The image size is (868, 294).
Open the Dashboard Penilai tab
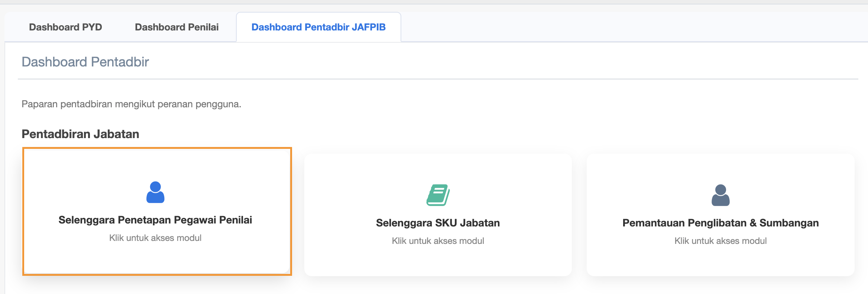[176, 27]
